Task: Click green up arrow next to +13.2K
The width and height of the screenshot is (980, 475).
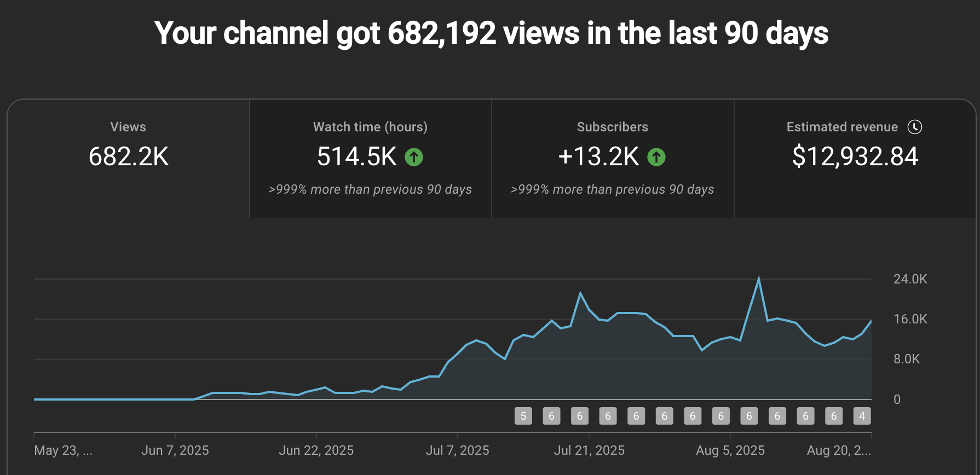Action: [x=656, y=158]
